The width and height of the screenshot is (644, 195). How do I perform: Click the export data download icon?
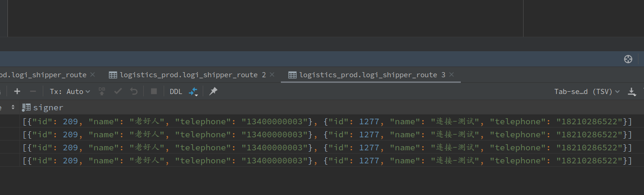632,92
